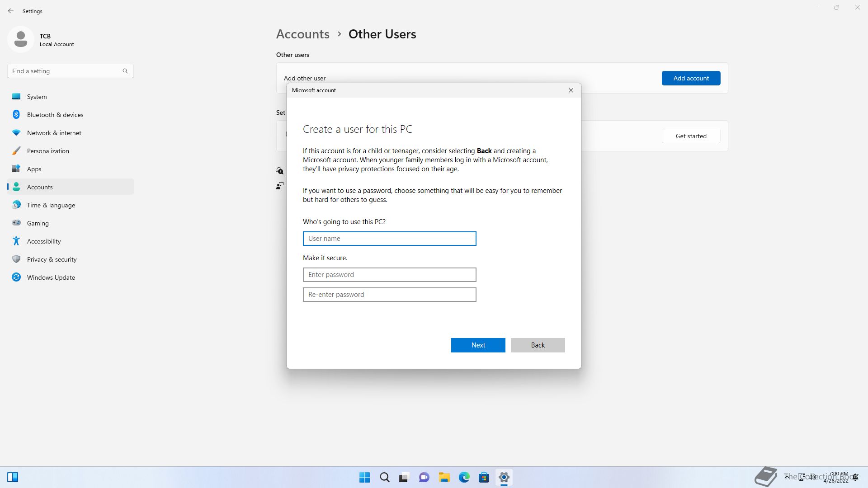The width and height of the screenshot is (868, 488).
Task: Click the Add account button
Action: point(691,78)
